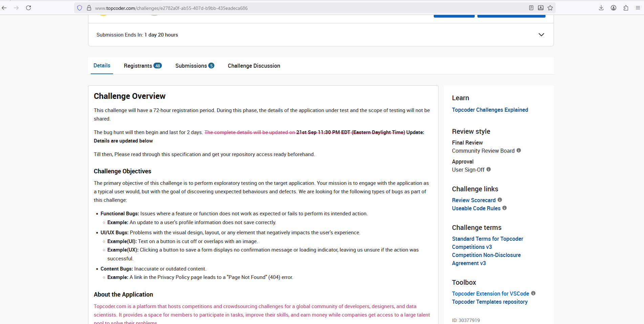Toggle reader view icon in address bar
644x324 pixels.
pyautogui.click(x=531, y=8)
